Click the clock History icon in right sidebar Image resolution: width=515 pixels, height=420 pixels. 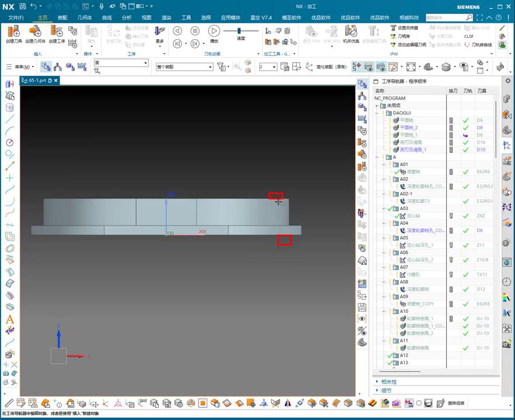click(x=506, y=282)
